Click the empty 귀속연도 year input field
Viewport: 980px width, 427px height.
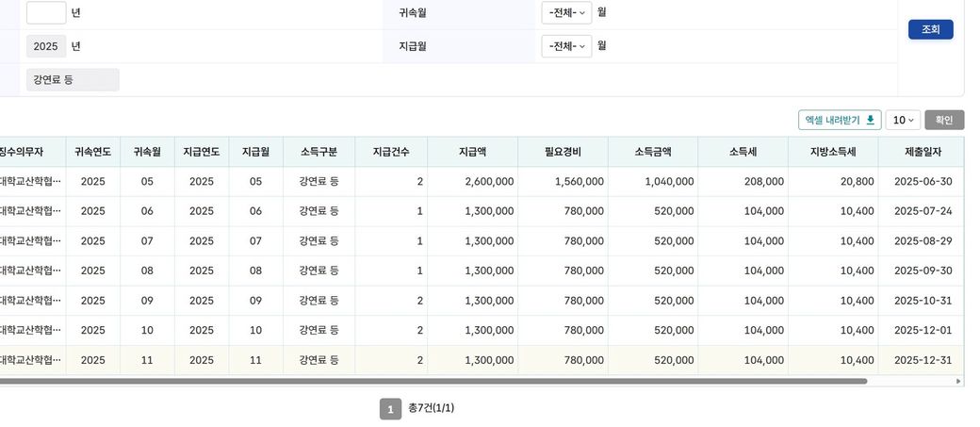coord(46,13)
